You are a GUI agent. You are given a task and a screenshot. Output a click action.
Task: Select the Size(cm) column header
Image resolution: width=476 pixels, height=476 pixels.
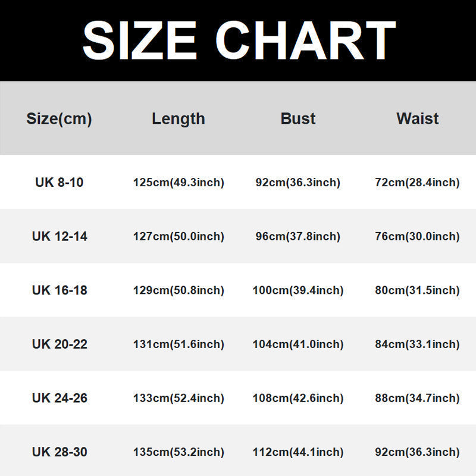tap(59, 119)
